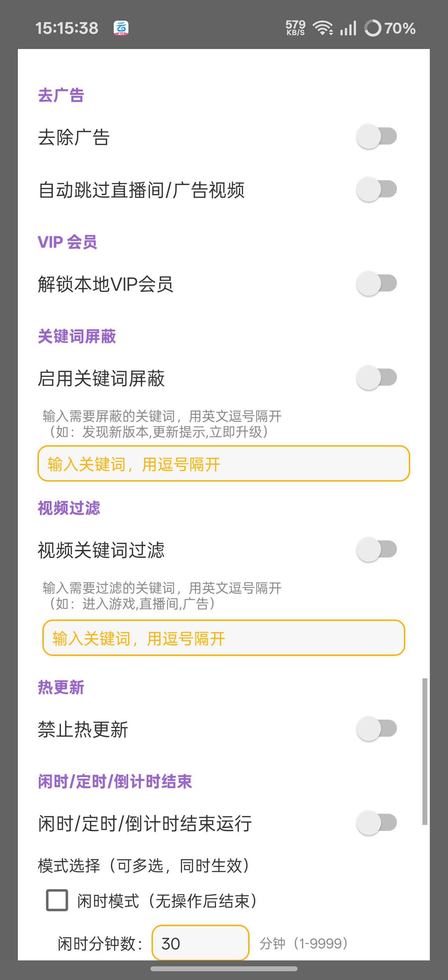This screenshot has width=448, height=980.
Task: Focus the video filter keyword input field
Action: tap(224, 638)
